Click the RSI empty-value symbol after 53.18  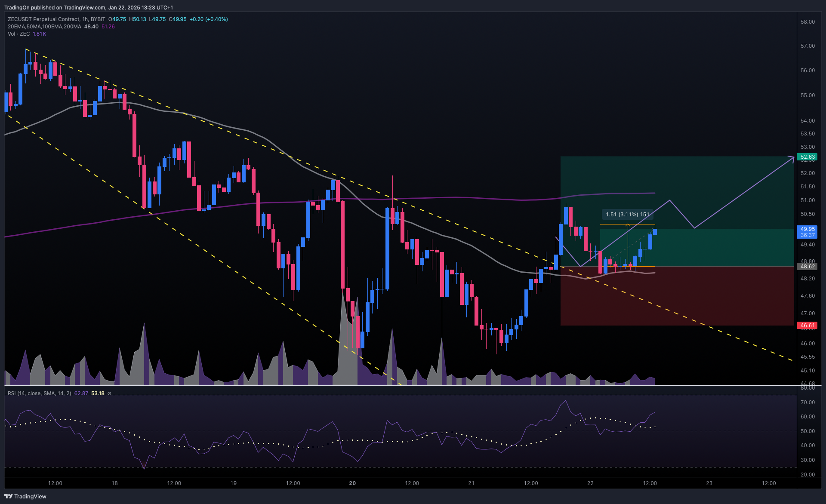(109, 393)
